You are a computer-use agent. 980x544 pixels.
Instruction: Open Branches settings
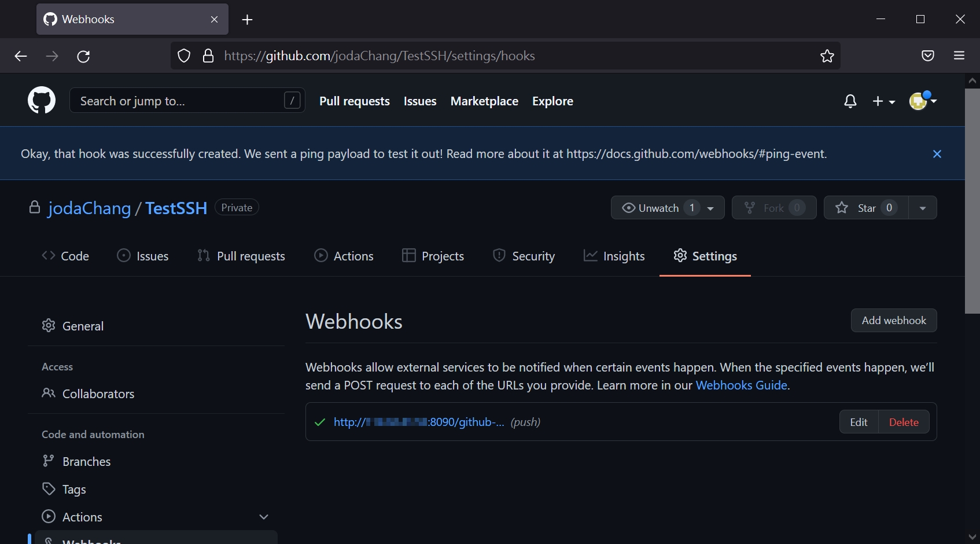pos(156,461)
